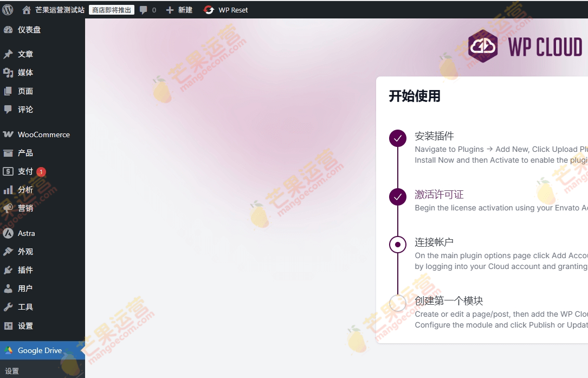This screenshot has height=378, width=588.
Task: Click the 支付 payments icon
Action: tap(8, 171)
